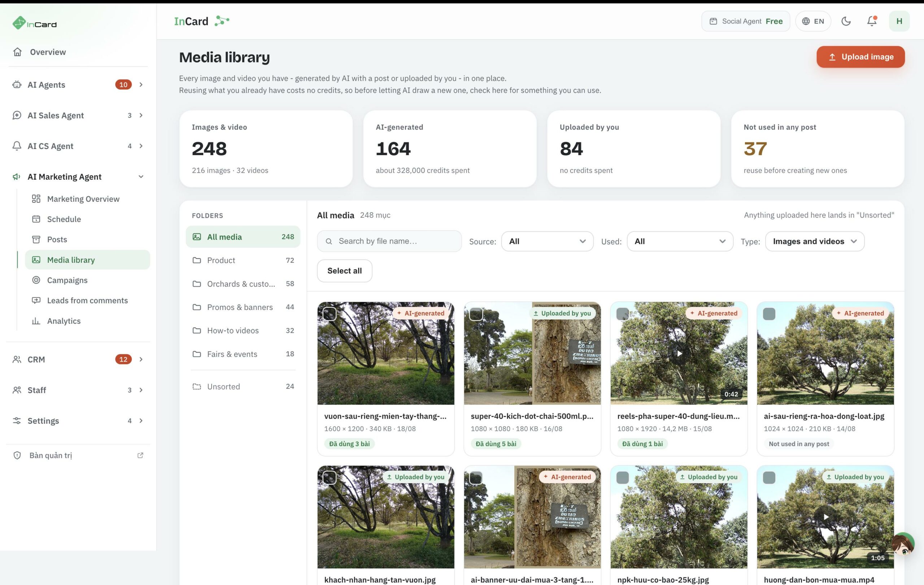Click the AI Agents robot icon
This screenshot has width=924, height=585.
pyautogui.click(x=17, y=84)
